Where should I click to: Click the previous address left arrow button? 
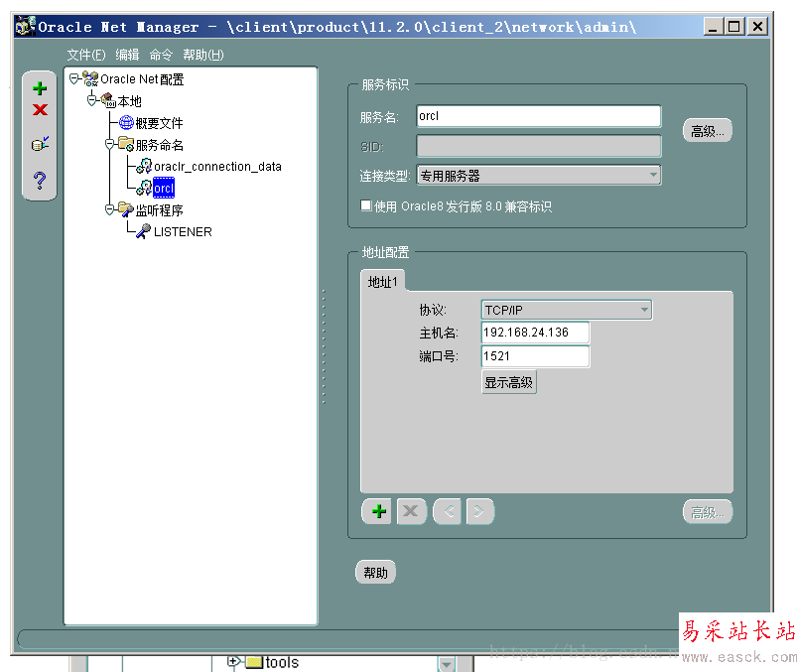448,511
